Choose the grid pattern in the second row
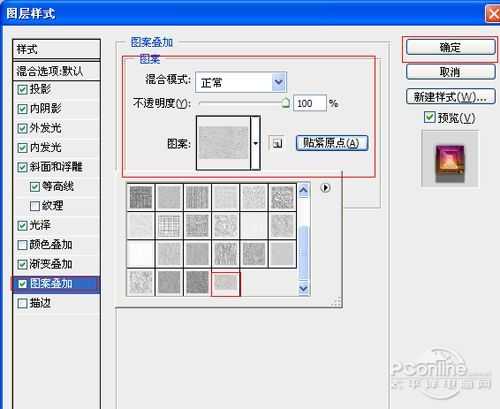 (169, 226)
